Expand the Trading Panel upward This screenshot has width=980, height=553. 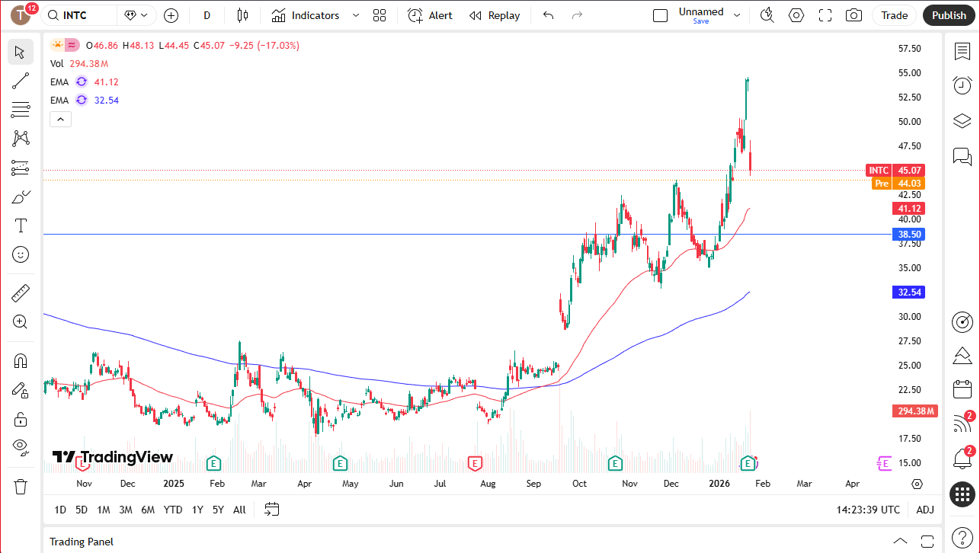click(900, 541)
